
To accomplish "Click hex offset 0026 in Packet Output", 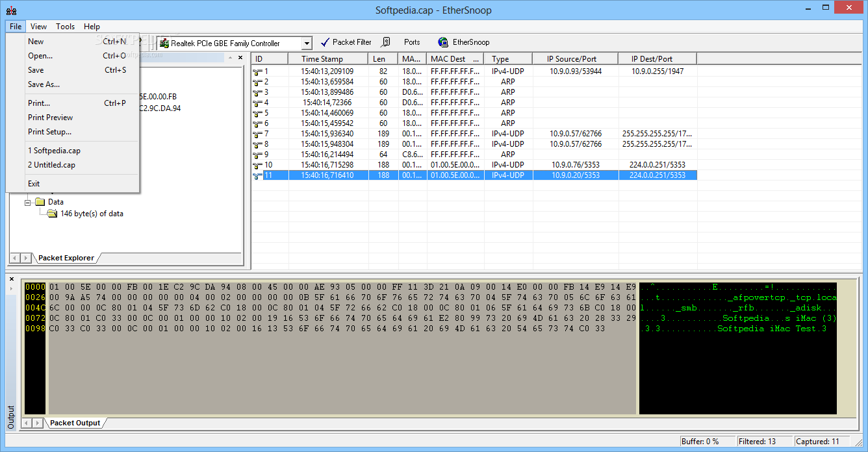I will [x=35, y=297].
